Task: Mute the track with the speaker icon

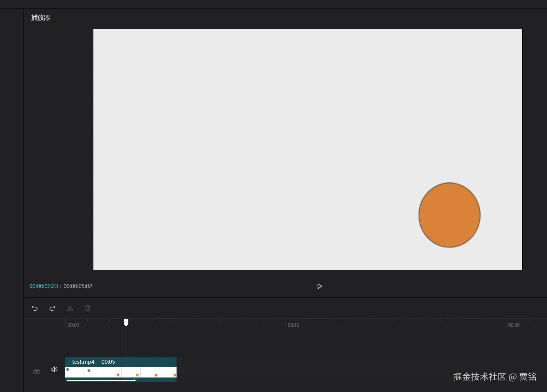Action: pos(54,369)
